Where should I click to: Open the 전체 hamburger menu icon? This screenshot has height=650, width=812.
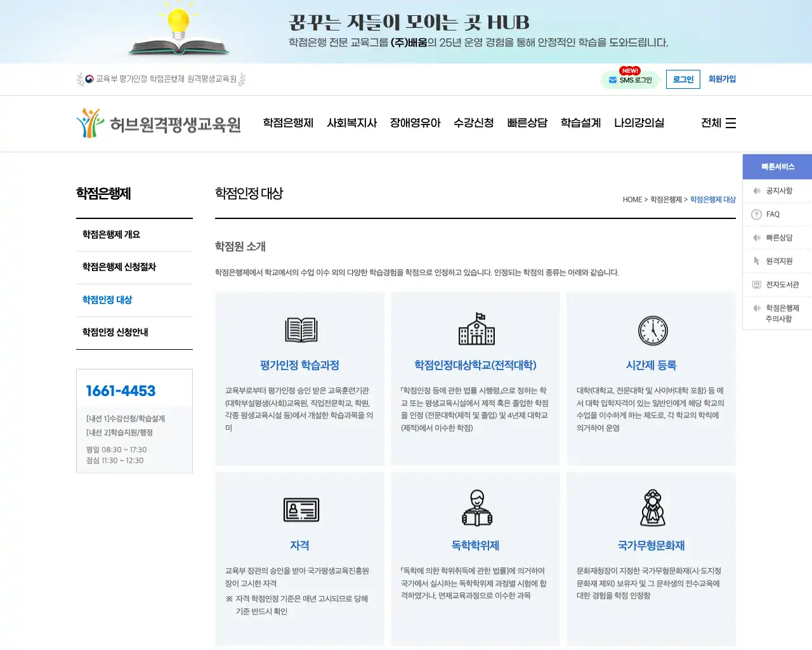pyautogui.click(x=731, y=123)
